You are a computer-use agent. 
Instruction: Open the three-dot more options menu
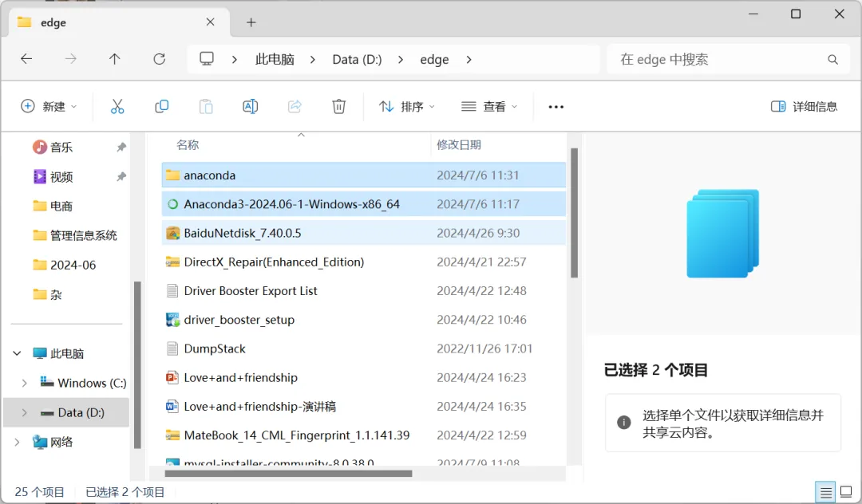[x=556, y=107]
